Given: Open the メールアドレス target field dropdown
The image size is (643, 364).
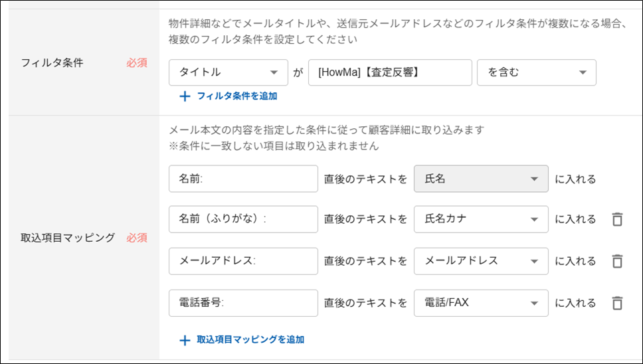Looking at the screenshot, I should [481, 261].
